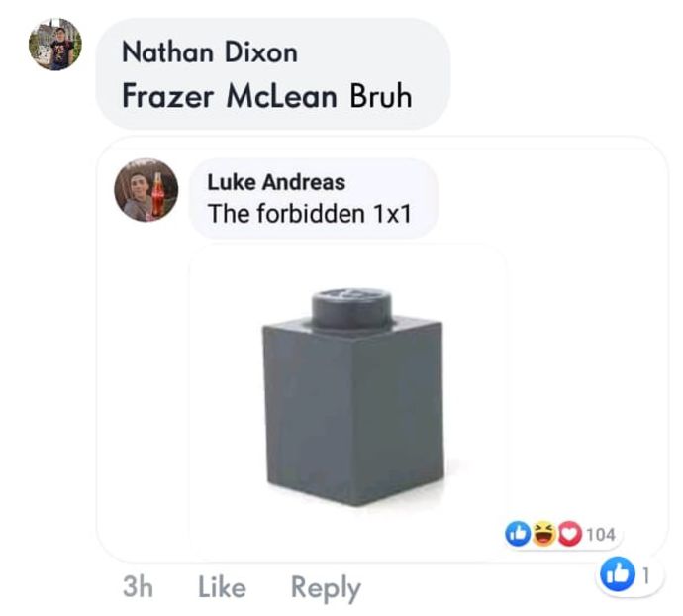
Task: Open the 3h timestamp link
Action: 138,587
